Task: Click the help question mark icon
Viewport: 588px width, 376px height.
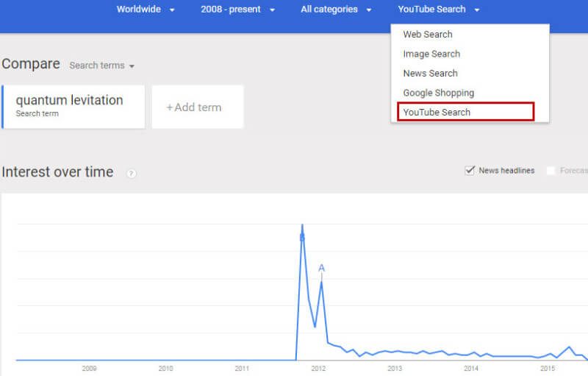Action: click(132, 174)
